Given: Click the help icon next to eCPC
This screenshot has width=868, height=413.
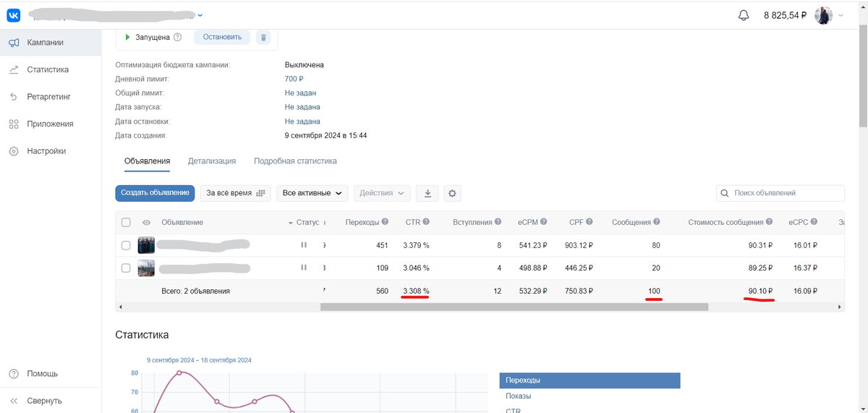Looking at the screenshot, I should [x=814, y=222].
